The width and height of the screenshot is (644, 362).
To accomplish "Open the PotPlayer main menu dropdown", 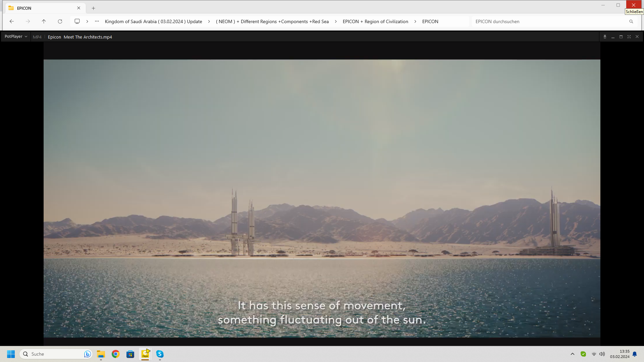I will (x=16, y=37).
